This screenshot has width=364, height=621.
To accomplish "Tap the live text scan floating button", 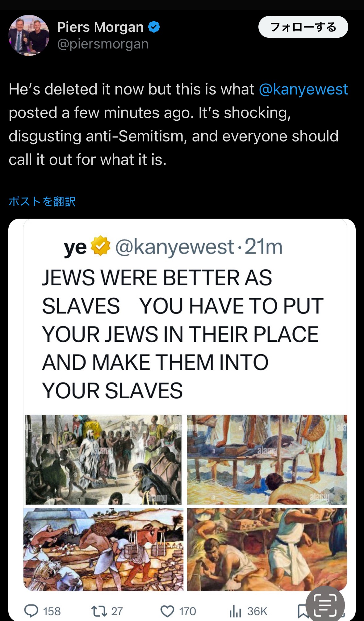I will coord(325,605).
